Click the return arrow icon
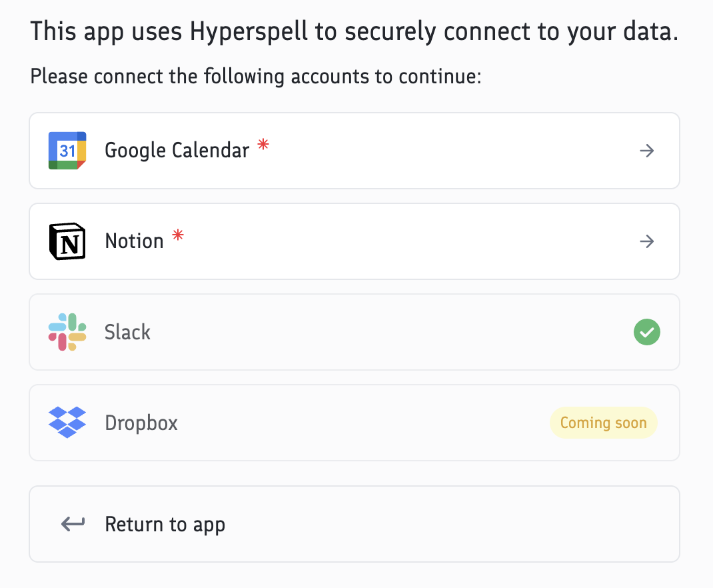Screen dimensions: 713x588 (73, 524)
